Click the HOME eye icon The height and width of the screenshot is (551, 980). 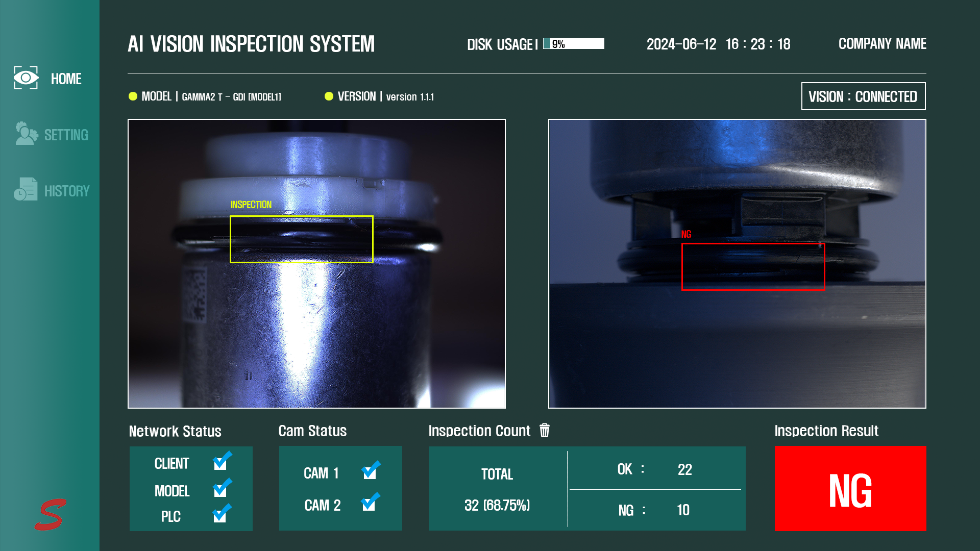click(x=26, y=78)
